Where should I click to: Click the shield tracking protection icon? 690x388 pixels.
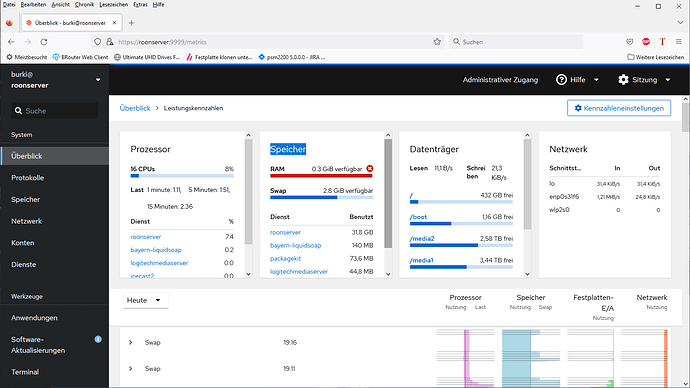tap(98, 42)
